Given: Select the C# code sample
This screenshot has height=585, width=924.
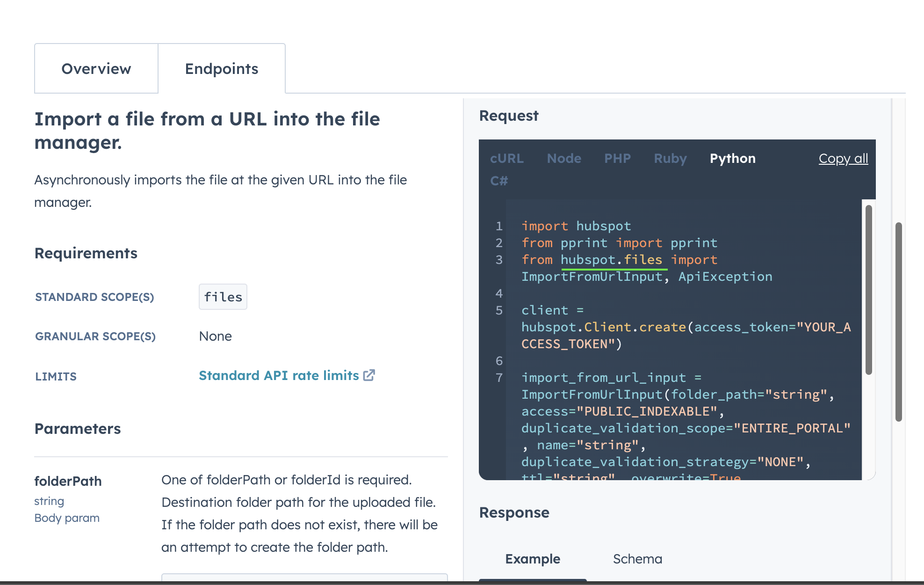Looking at the screenshot, I should [498, 180].
